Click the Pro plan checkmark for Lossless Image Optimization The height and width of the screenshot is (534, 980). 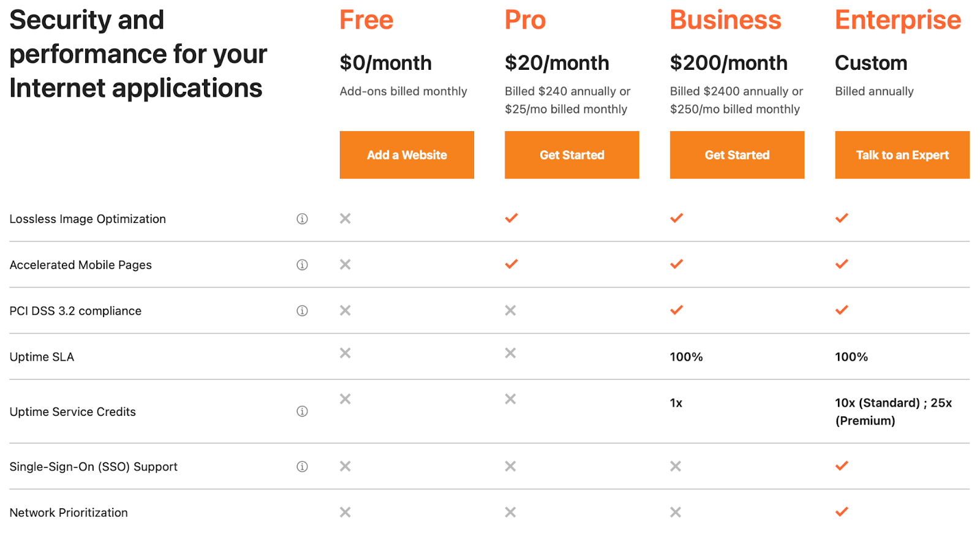coord(511,218)
